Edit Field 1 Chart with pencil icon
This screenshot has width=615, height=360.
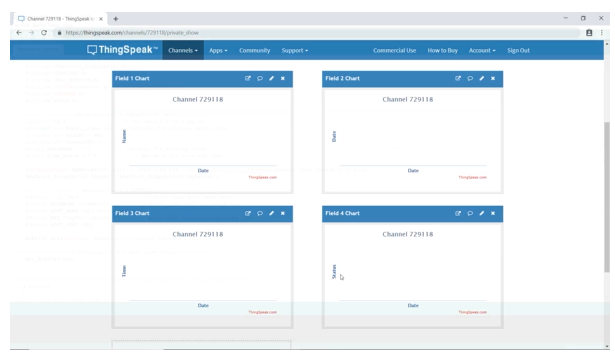coord(271,78)
